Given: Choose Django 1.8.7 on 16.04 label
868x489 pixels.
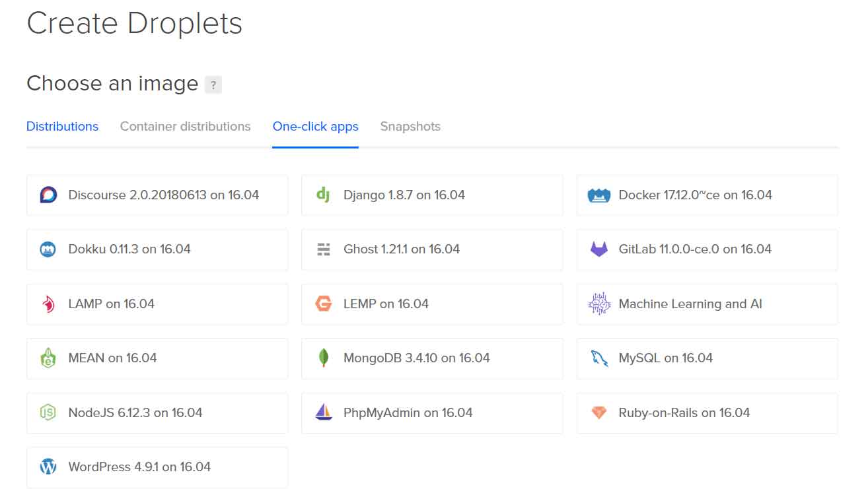Looking at the screenshot, I should tap(404, 195).
